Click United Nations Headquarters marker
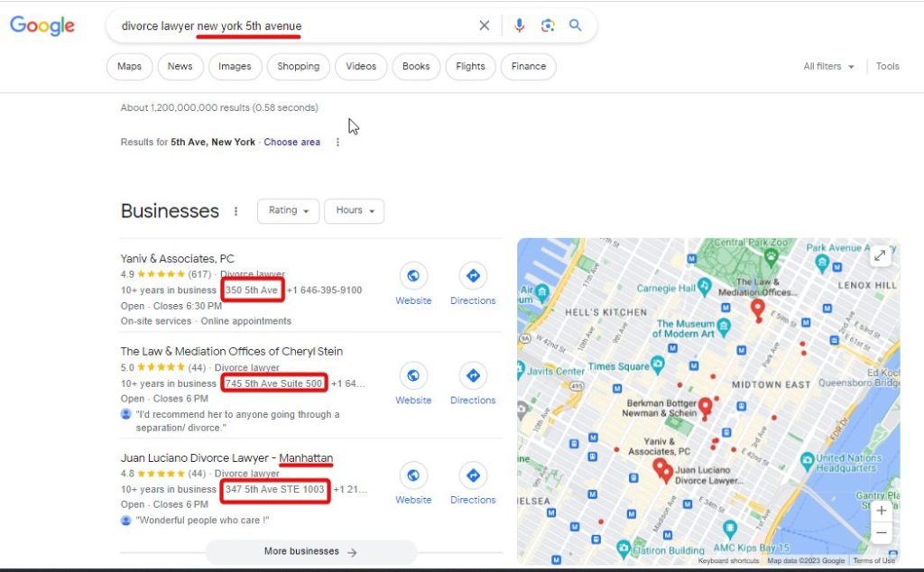Screen dimensions: 924x572 pyautogui.click(x=808, y=460)
